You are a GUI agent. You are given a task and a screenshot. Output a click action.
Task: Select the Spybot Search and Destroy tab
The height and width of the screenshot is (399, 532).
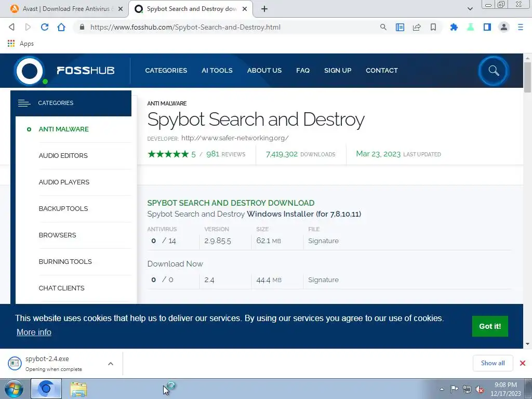[x=191, y=9]
